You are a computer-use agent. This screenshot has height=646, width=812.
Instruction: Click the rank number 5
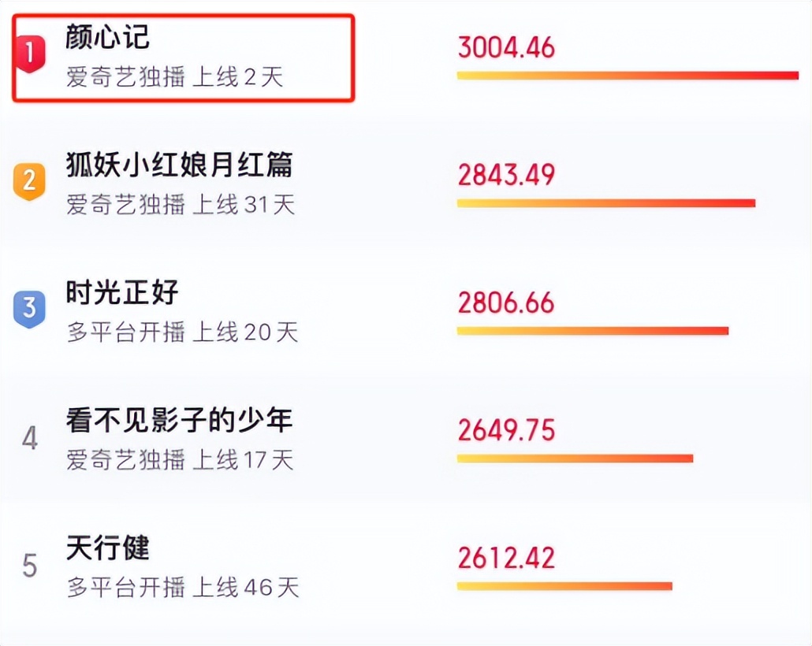29,566
